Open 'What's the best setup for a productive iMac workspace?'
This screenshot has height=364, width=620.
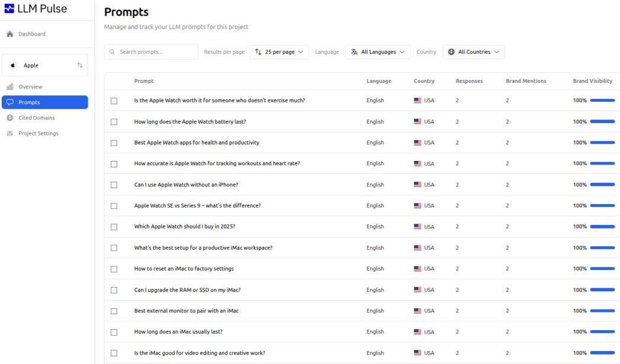(x=203, y=248)
